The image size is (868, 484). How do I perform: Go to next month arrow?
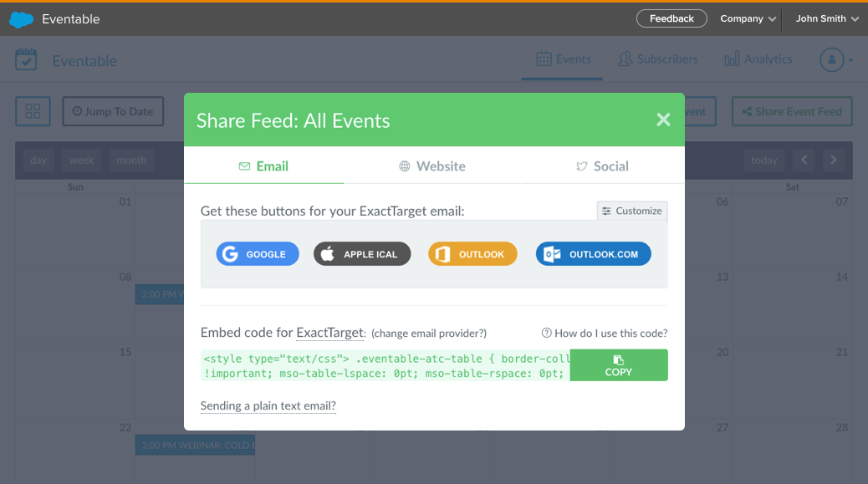point(833,160)
